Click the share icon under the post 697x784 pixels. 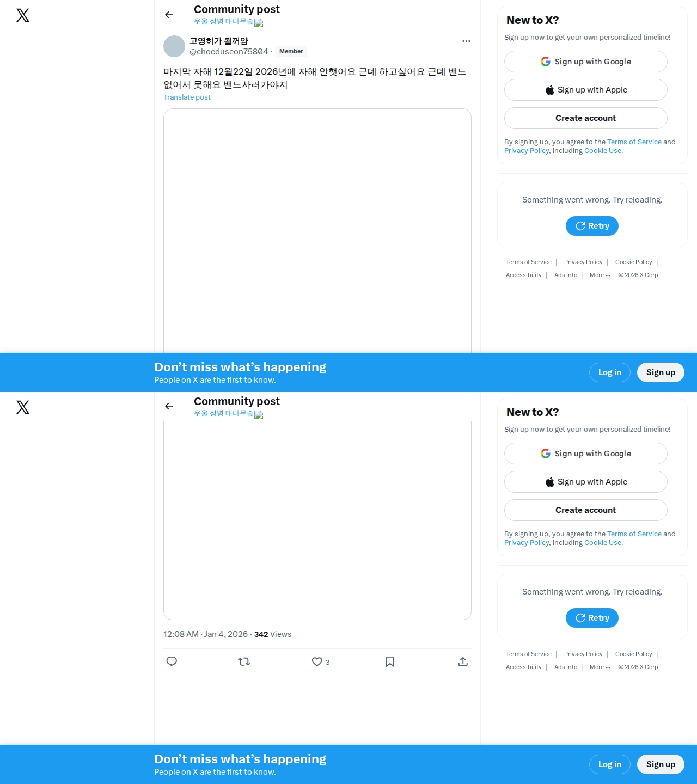[x=463, y=661]
